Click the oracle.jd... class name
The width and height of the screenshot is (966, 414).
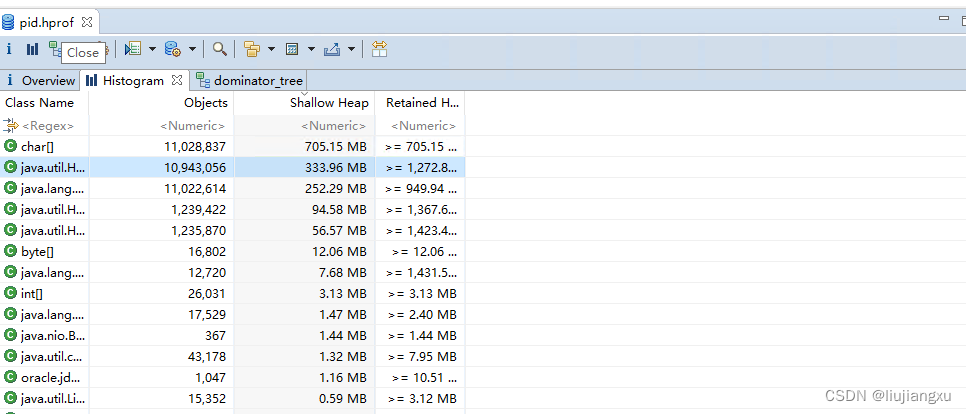(51, 377)
